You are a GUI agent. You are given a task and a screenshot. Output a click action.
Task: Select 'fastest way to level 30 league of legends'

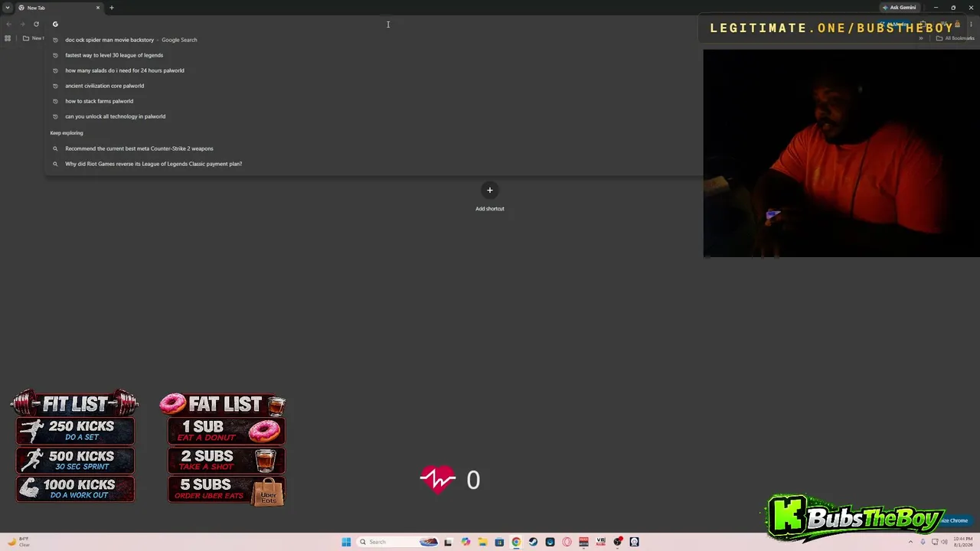pyautogui.click(x=374, y=55)
